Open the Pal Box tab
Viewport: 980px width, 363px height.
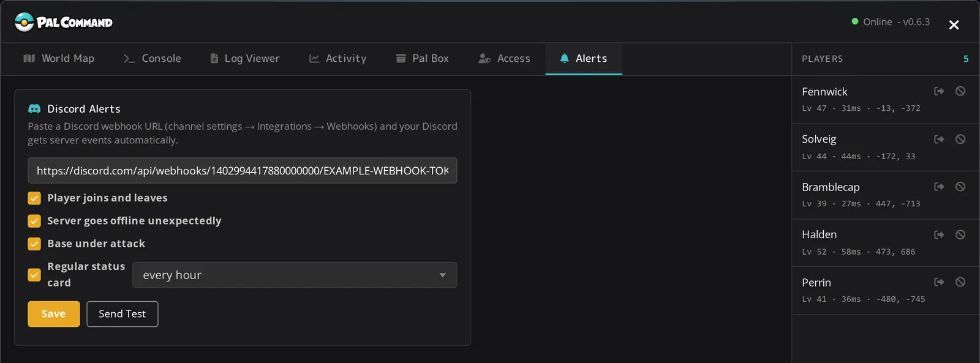point(422,59)
